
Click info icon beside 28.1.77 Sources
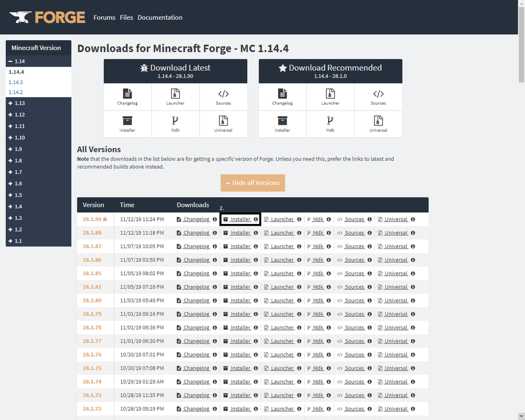(370, 342)
